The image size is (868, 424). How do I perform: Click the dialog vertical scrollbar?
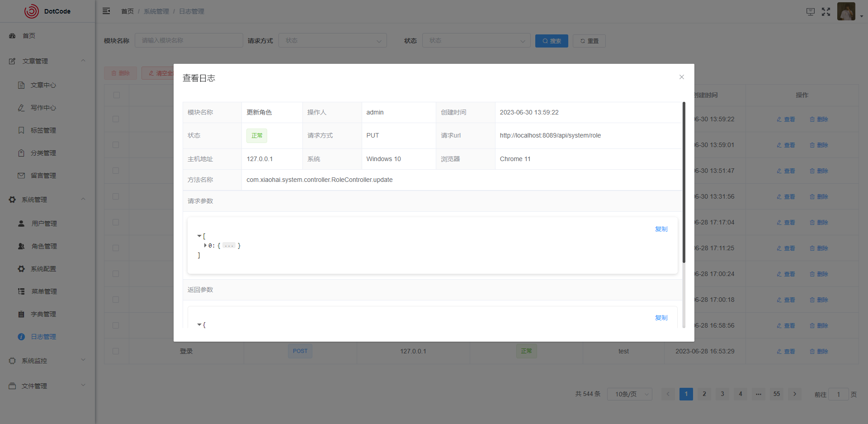tap(684, 182)
